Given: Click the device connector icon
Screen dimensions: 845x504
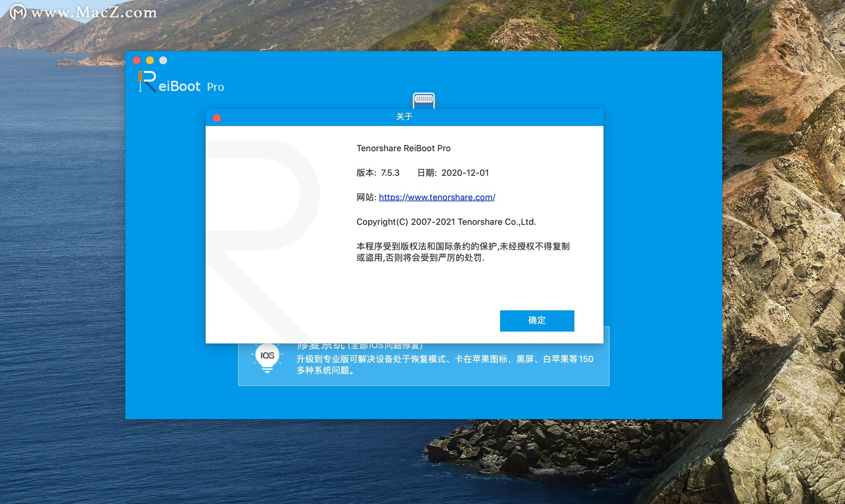Looking at the screenshot, I should pyautogui.click(x=424, y=100).
